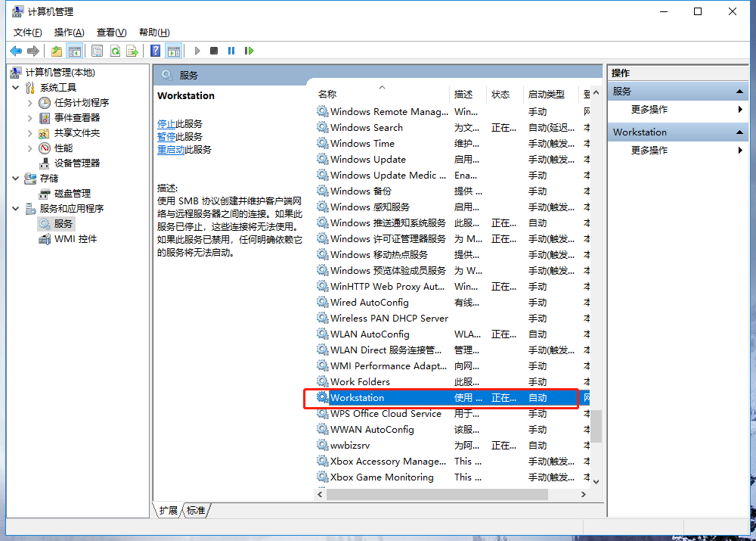Expand the 任务计划程序 tree node
756x541 pixels.
pyautogui.click(x=30, y=103)
